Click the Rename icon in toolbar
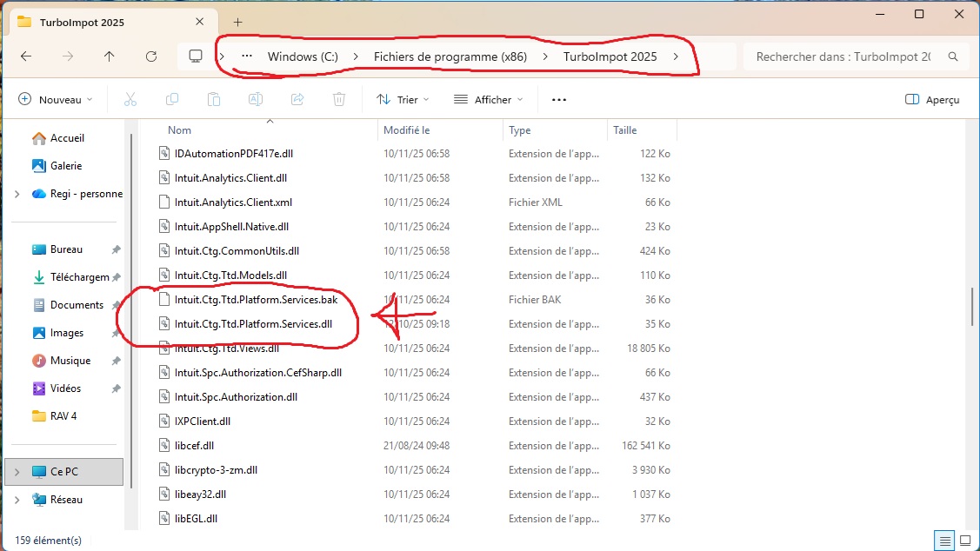This screenshot has width=980, height=551. click(256, 99)
